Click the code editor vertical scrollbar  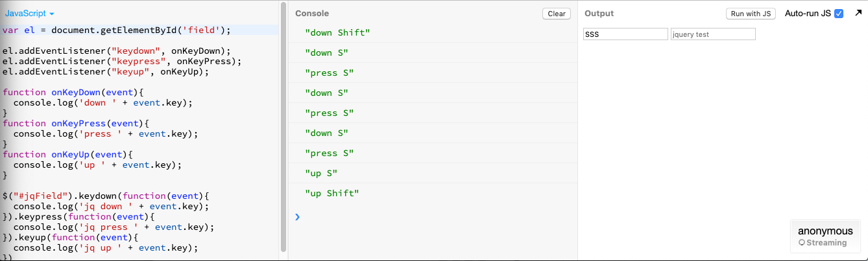[283, 130]
